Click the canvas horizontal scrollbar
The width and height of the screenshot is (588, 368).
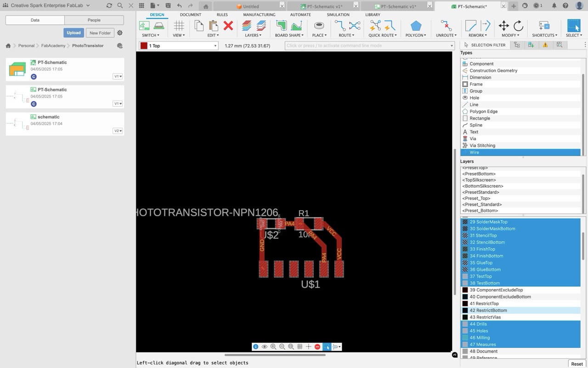coord(275,355)
